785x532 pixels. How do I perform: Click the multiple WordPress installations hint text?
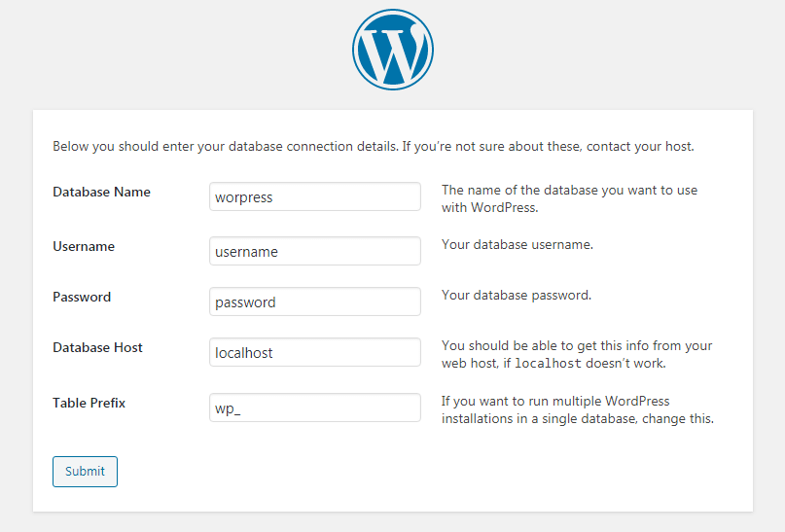578,410
